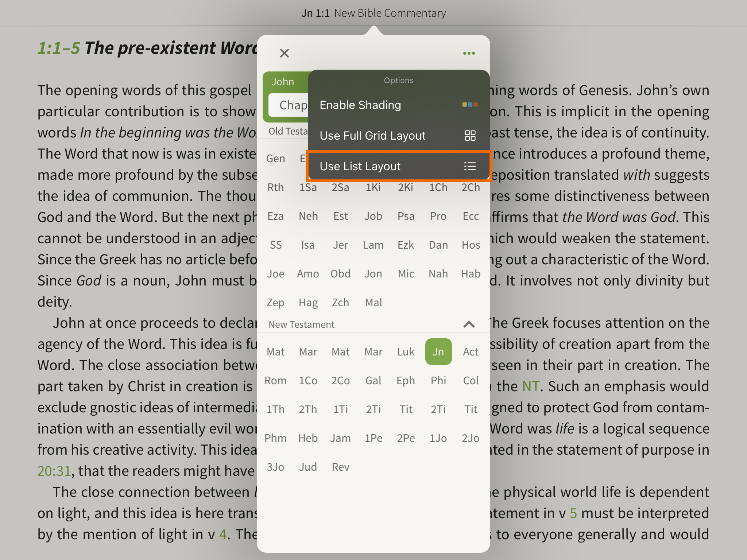
Task: Select Jon book
Action: point(373,274)
